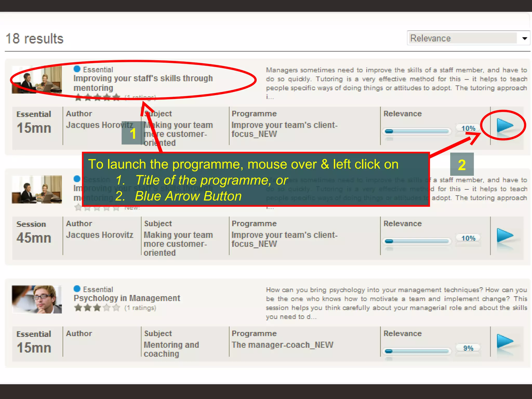The width and height of the screenshot is (532, 399).
Task: Click the dropdown arrow beside Relevance
Action: click(x=524, y=38)
